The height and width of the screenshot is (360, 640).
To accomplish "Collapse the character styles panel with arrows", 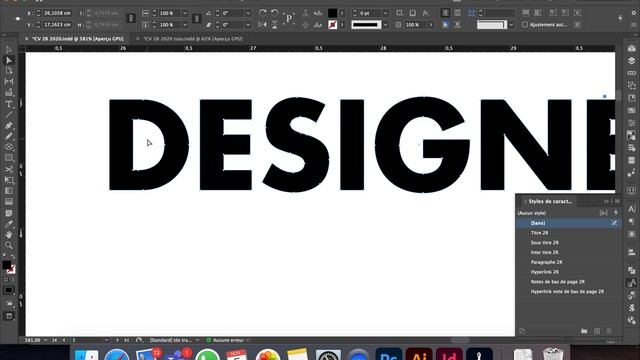I will tap(606, 201).
